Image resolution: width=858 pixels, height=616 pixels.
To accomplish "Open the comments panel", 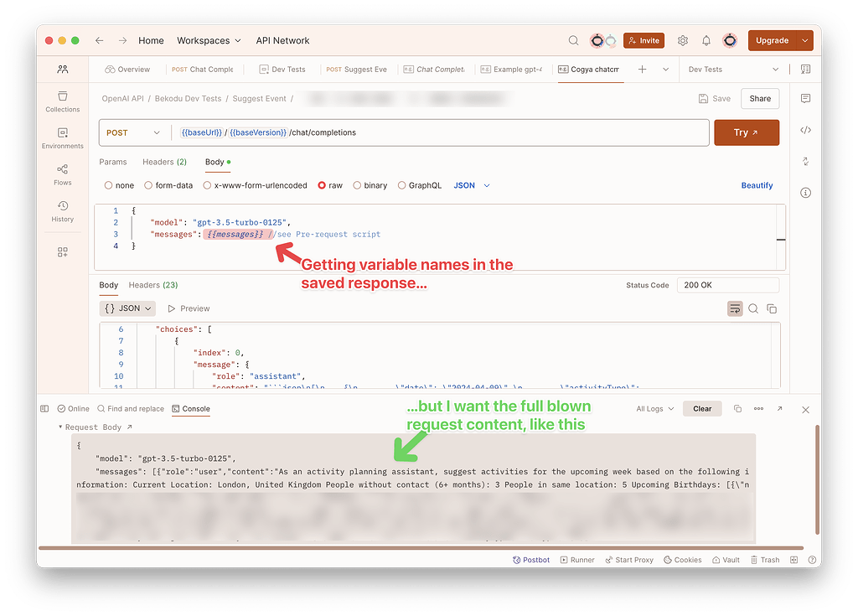I will point(806,99).
